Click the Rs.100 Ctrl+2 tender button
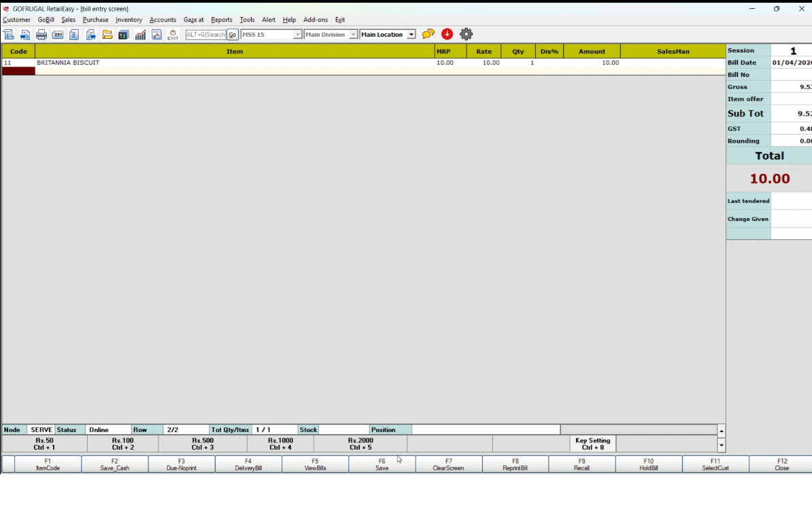812x513 pixels. tap(122, 444)
